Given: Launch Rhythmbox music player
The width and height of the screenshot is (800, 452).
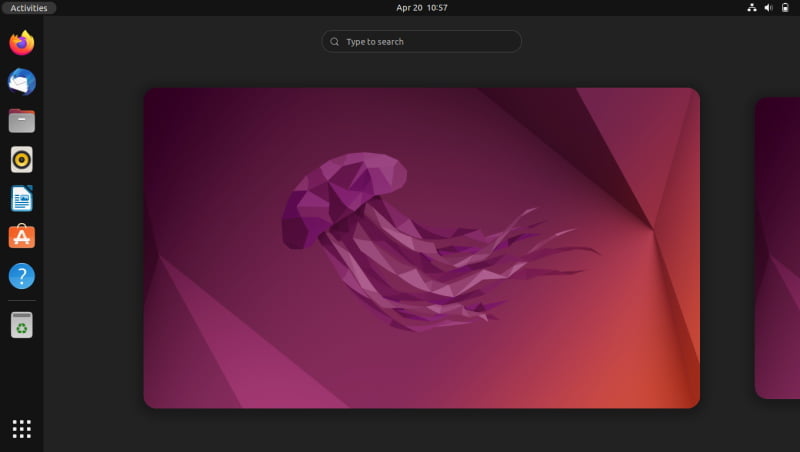Looking at the screenshot, I should tap(21, 160).
